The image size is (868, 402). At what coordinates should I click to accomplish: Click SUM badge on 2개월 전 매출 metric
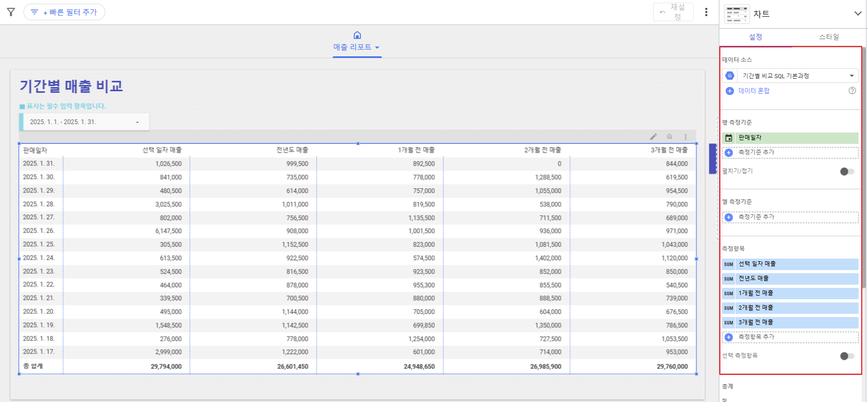pyautogui.click(x=729, y=308)
